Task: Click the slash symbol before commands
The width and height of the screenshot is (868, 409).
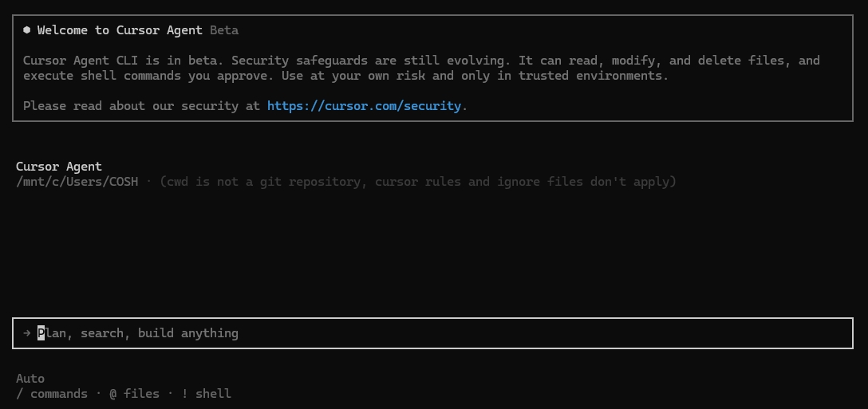Action: [x=19, y=394]
